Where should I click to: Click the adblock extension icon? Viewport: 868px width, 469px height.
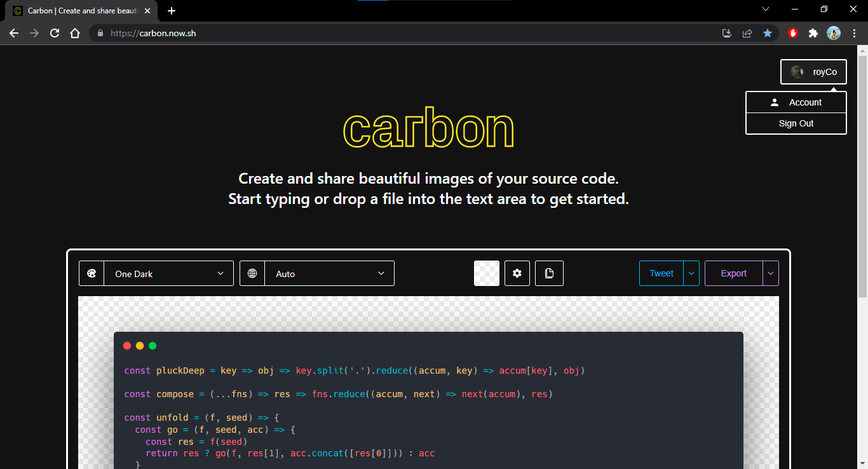tap(793, 33)
